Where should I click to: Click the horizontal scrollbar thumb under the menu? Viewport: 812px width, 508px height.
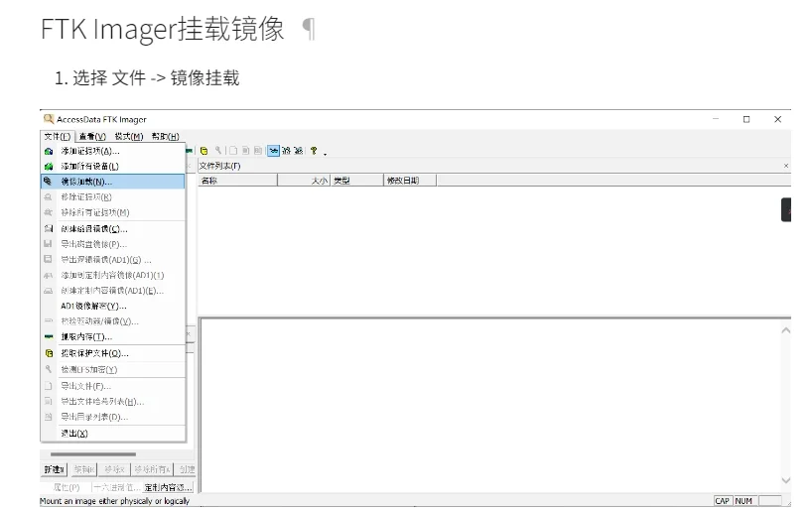tap(93, 454)
